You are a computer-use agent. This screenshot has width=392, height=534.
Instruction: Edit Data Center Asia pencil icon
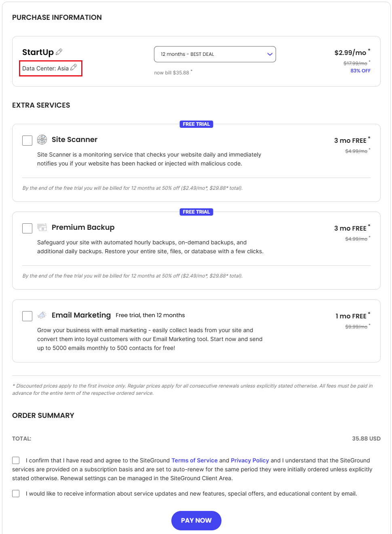point(74,68)
